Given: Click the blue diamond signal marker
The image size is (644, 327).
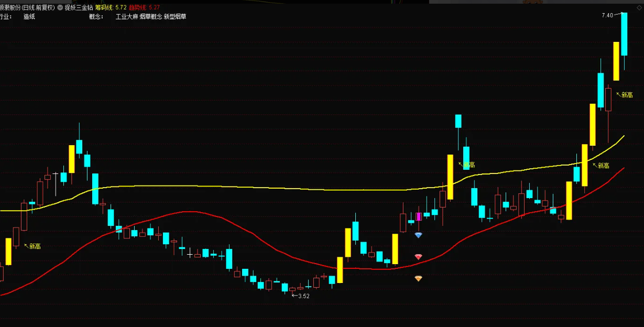Looking at the screenshot, I should point(418,235).
